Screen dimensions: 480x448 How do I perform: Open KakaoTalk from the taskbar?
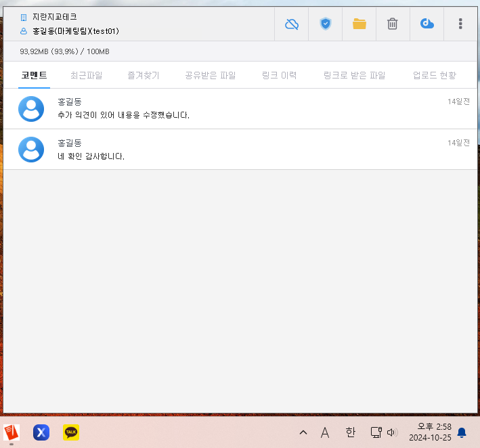[71, 432]
